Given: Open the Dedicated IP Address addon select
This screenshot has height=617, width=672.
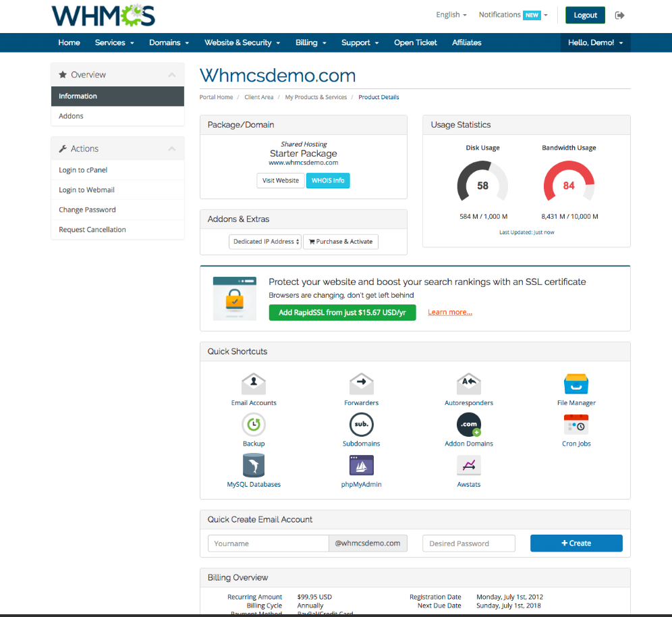Looking at the screenshot, I should tap(265, 242).
